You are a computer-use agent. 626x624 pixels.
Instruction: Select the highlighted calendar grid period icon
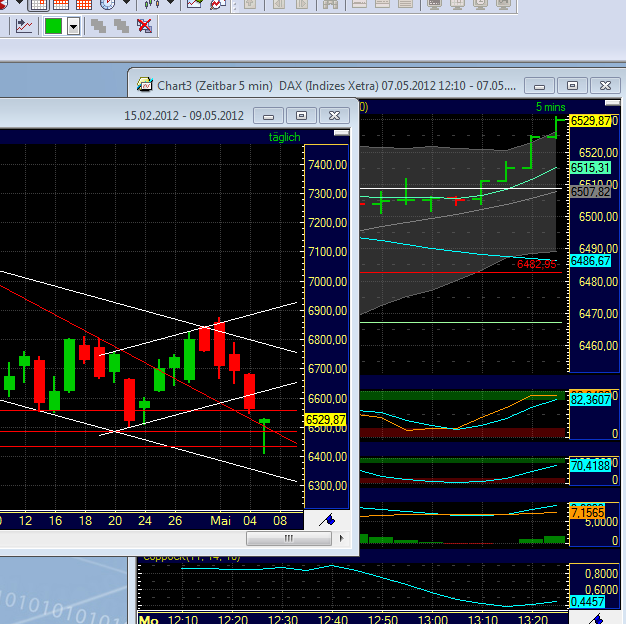click(x=38, y=4)
